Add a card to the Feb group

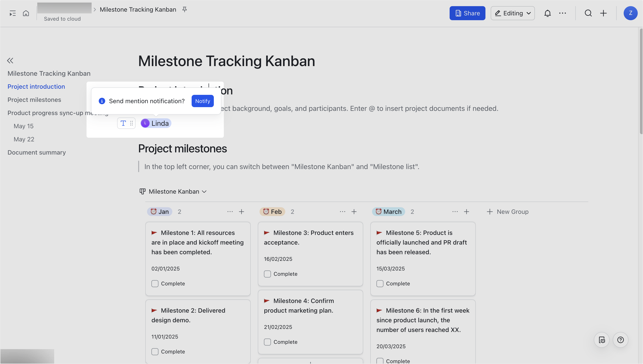354,212
